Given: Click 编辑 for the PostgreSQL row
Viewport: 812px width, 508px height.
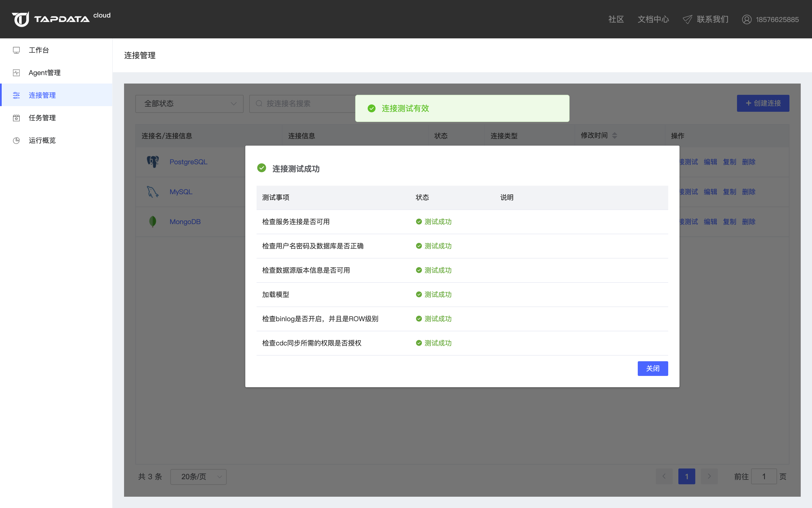Looking at the screenshot, I should [710, 162].
